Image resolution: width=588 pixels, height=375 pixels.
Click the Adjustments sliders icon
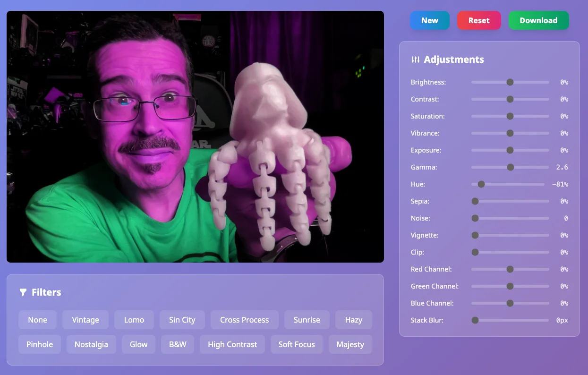(x=415, y=60)
